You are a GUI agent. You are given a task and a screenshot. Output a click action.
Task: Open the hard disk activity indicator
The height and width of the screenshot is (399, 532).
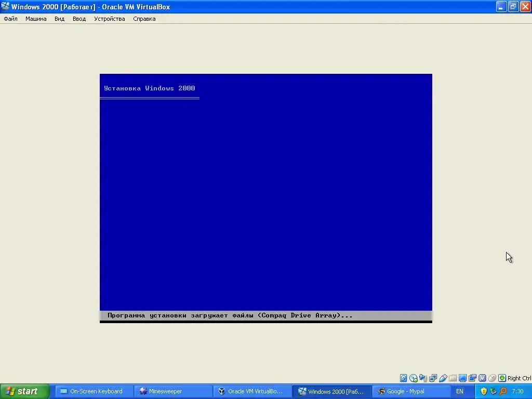coord(403,378)
